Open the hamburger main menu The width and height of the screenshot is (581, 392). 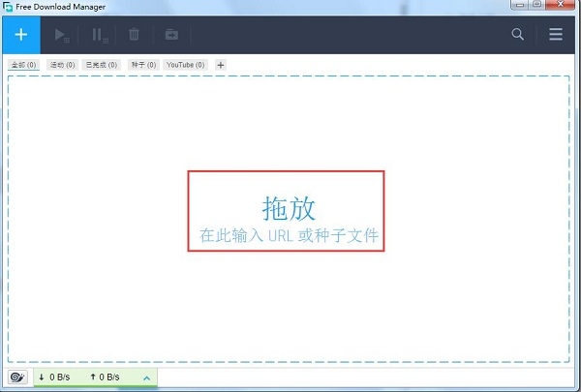pyautogui.click(x=556, y=35)
